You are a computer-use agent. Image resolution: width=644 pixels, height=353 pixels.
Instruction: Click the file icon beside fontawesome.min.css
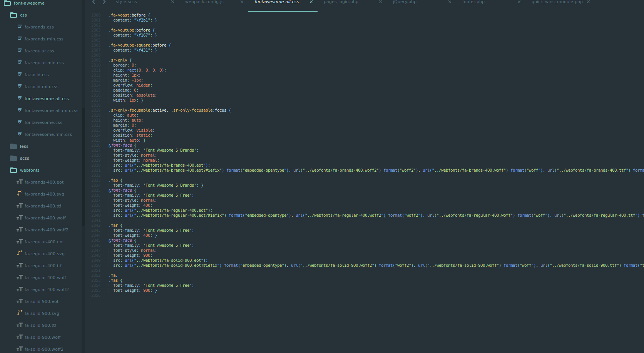tap(20, 134)
